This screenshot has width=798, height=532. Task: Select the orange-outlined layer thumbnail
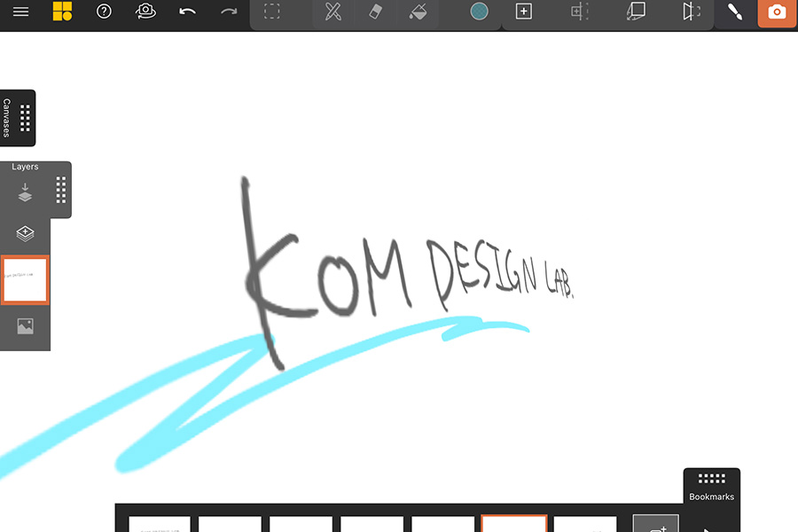(25, 280)
